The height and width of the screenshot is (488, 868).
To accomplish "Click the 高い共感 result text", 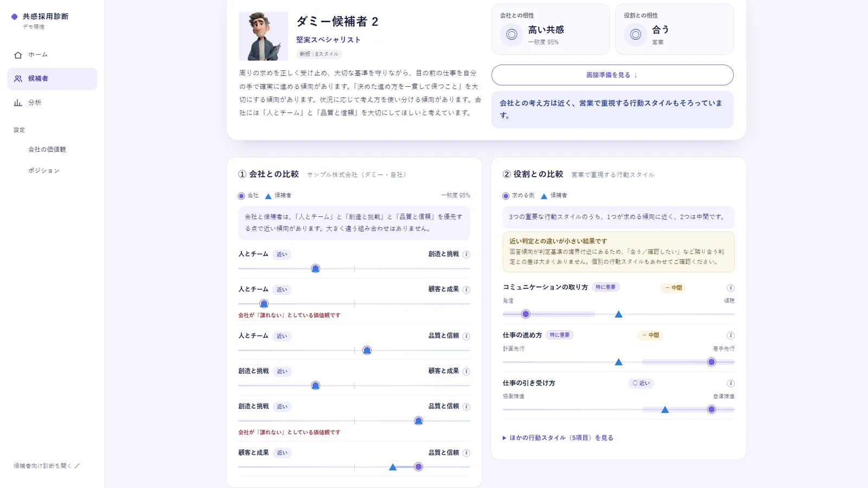I will (546, 30).
